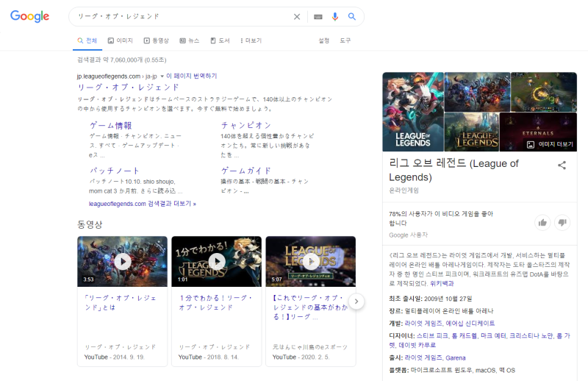588x381 pixels.
Task: Click the thumbs up icon
Action: [542, 223]
